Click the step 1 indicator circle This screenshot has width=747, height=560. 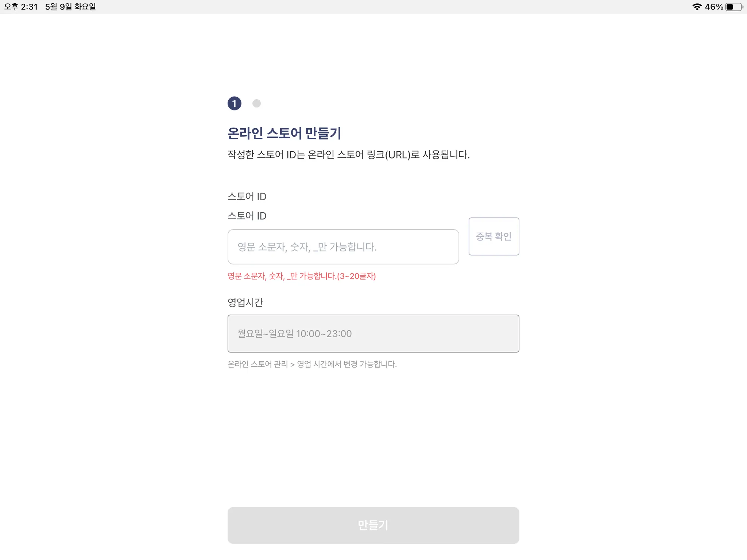[234, 104]
